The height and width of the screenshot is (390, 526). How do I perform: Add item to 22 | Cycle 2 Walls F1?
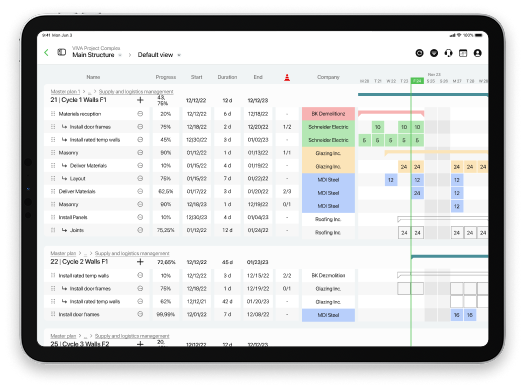click(x=140, y=262)
